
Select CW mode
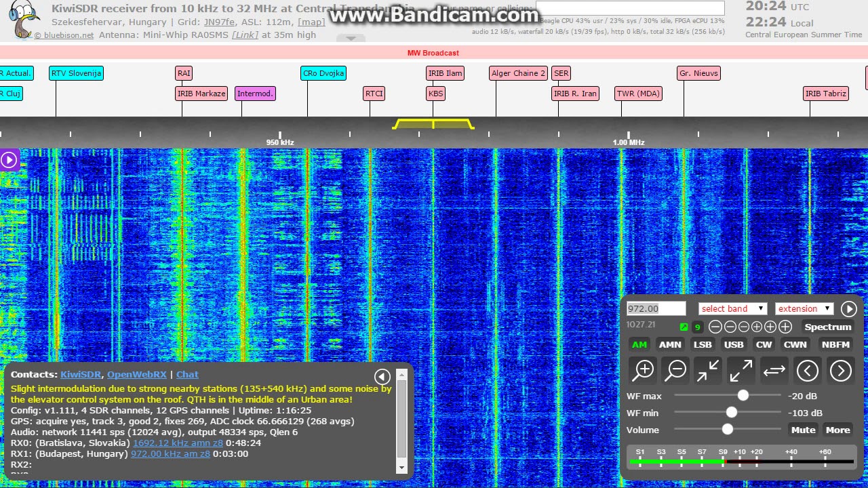pyautogui.click(x=764, y=344)
